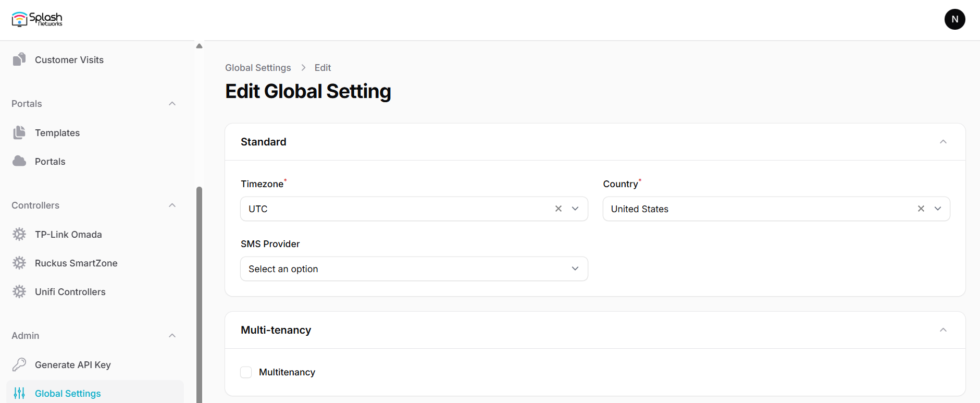This screenshot has width=980, height=403.
Task: Collapse the Multi-tenancy section
Action: pyautogui.click(x=942, y=330)
